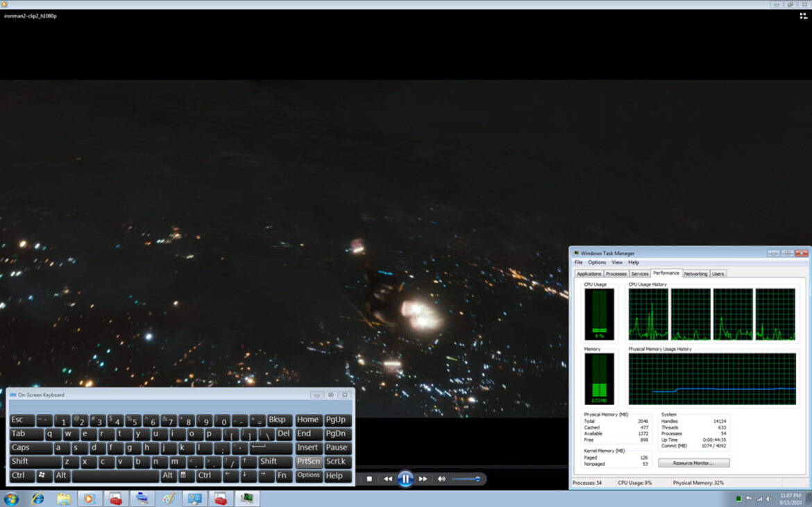Click the Esc key on On-Screen Keyboard
The width and height of the screenshot is (812, 507).
(x=22, y=420)
